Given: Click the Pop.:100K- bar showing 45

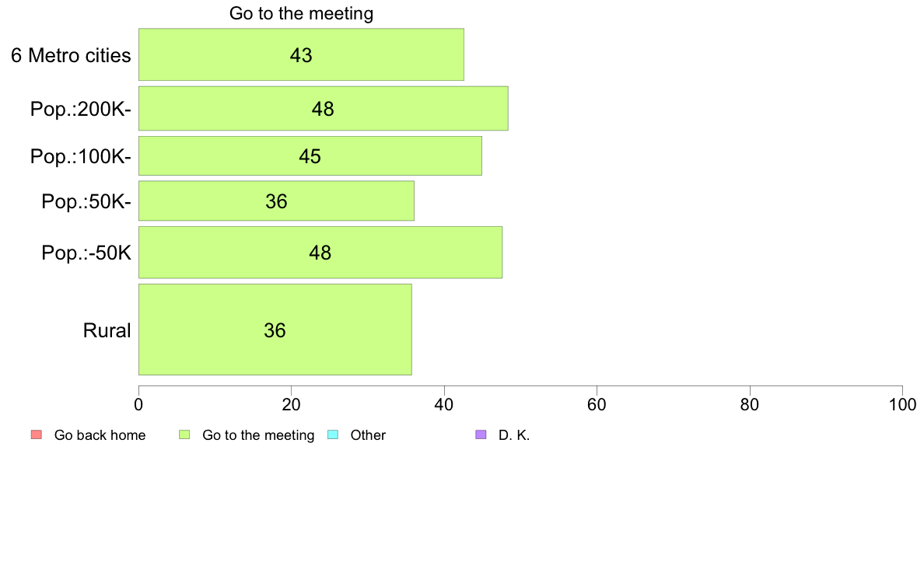Looking at the screenshot, I should 310,156.
